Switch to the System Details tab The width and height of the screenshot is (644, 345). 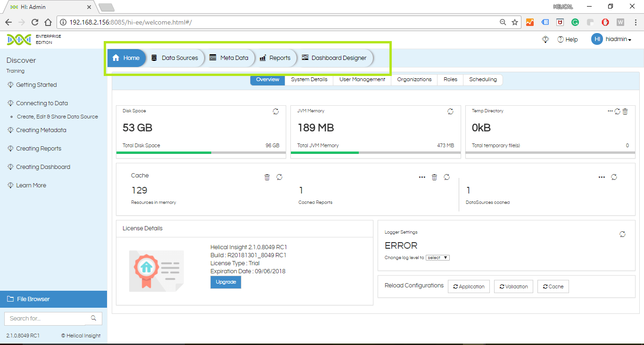coord(309,80)
